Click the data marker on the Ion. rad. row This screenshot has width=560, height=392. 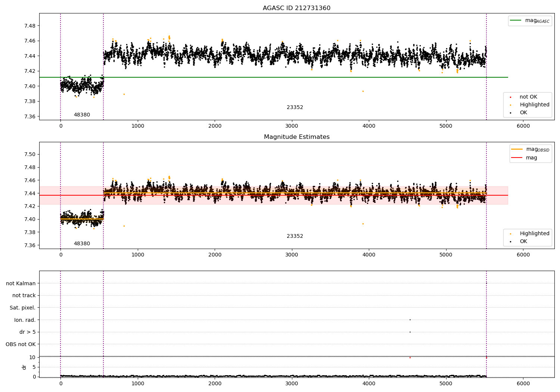(410, 320)
